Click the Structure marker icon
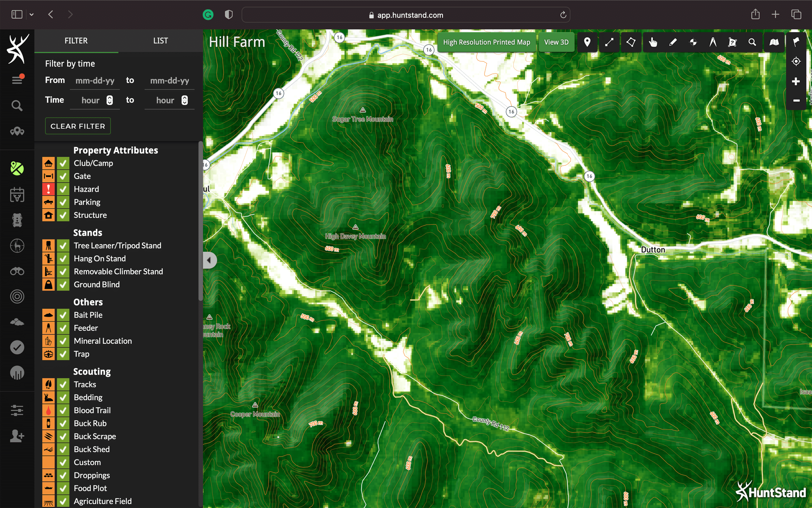Screen dimensions: 812x508 [48, 215]
